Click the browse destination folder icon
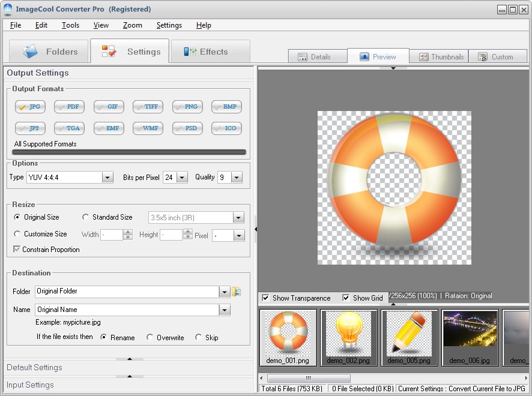This screenshot has width=532, height=396. pyautogui.click(x=237, y=292)
